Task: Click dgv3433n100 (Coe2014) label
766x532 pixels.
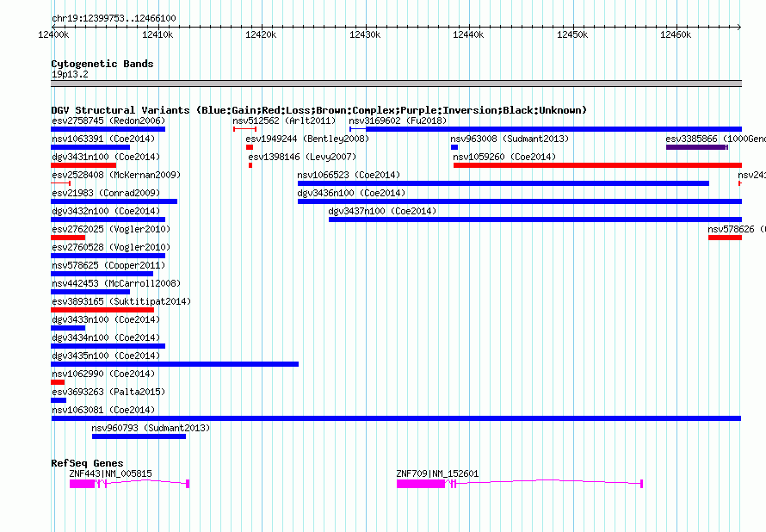Action: click(106, 319)
